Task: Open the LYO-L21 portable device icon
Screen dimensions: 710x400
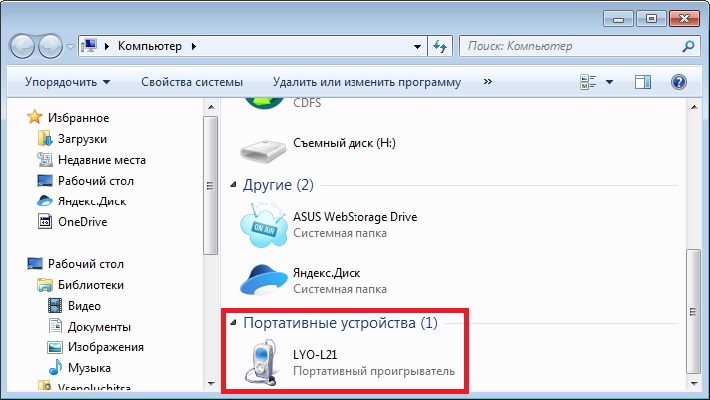Action: (x=264, y=362)
